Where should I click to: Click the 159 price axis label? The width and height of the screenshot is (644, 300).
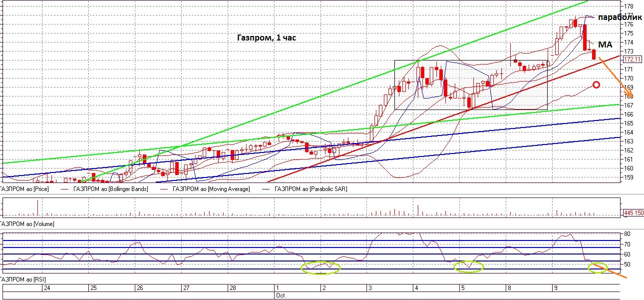coord(629,177)
